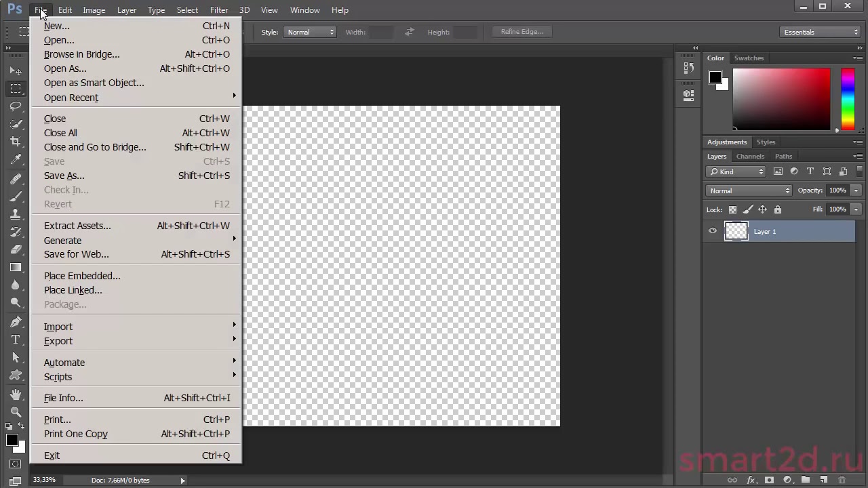Pick a shade in the color field

click(x=781, y=99)
